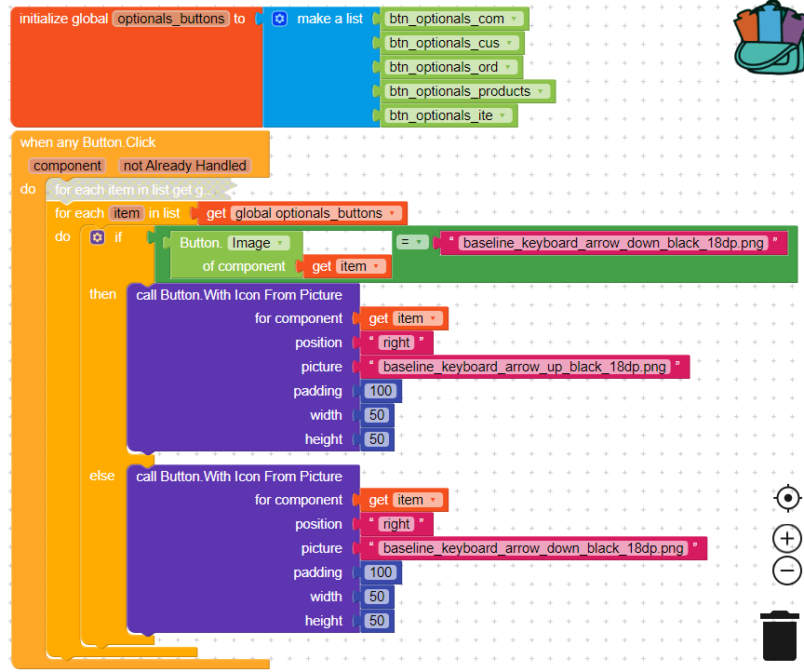The height and width of the screenshot is (672, 804).
Task: Select the optionals_buttons variable name field
Action: [x=170, y=19]
